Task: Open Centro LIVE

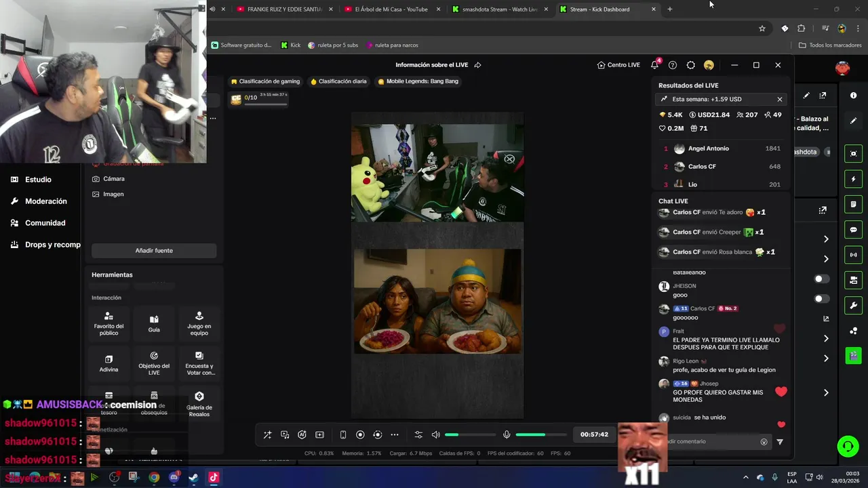Action: click(618, 65)
